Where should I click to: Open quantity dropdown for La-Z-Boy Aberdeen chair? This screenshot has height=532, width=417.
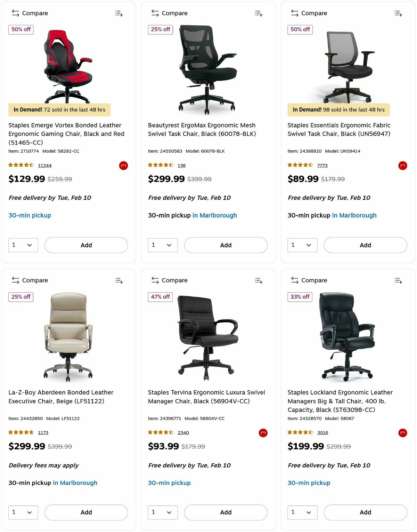(23, 512)
